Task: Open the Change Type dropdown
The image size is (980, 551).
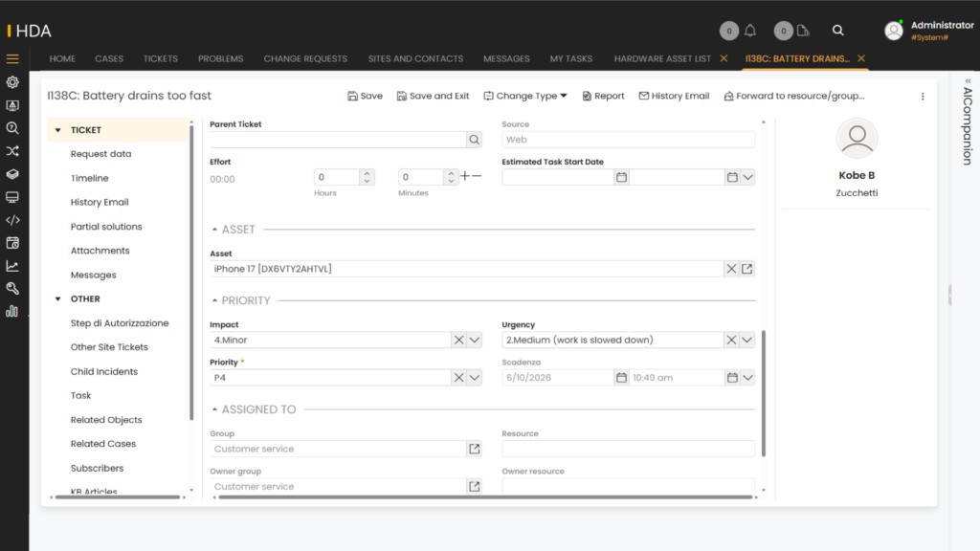Action: [x=525, y=96]
